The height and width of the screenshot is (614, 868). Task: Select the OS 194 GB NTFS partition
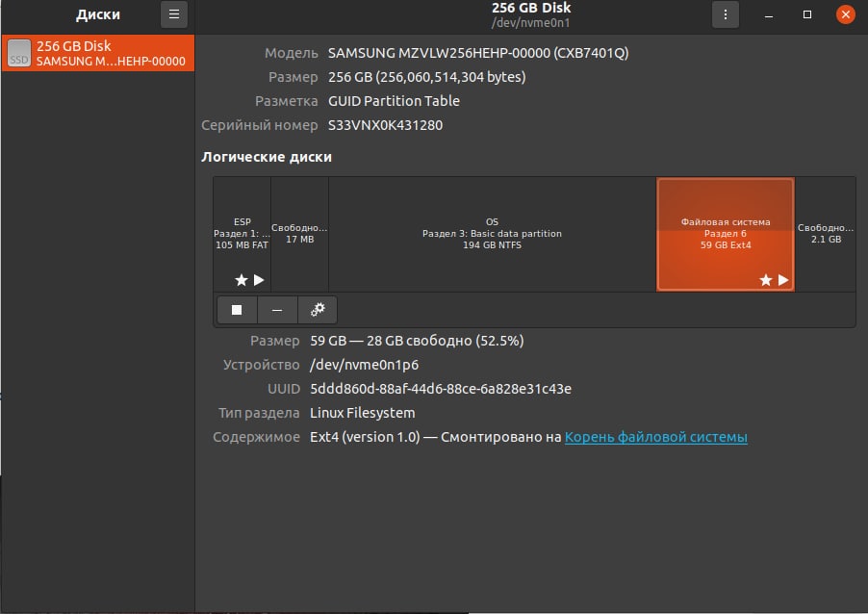tap(492, 234)
